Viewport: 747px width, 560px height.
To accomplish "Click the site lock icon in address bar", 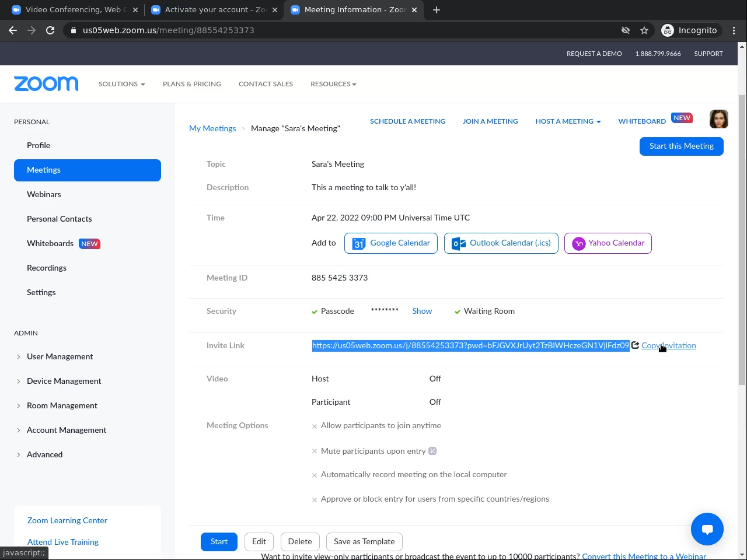I will 74,30.
